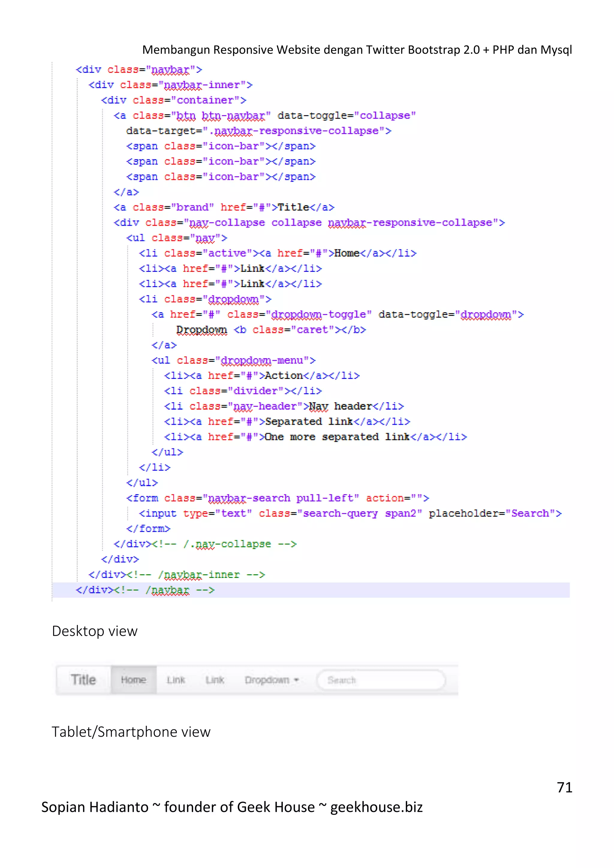The width and height of the screenshot is (614, 868).
Task: Click the data-target navbar-responsive-collapse line
Action: [259, 131]
